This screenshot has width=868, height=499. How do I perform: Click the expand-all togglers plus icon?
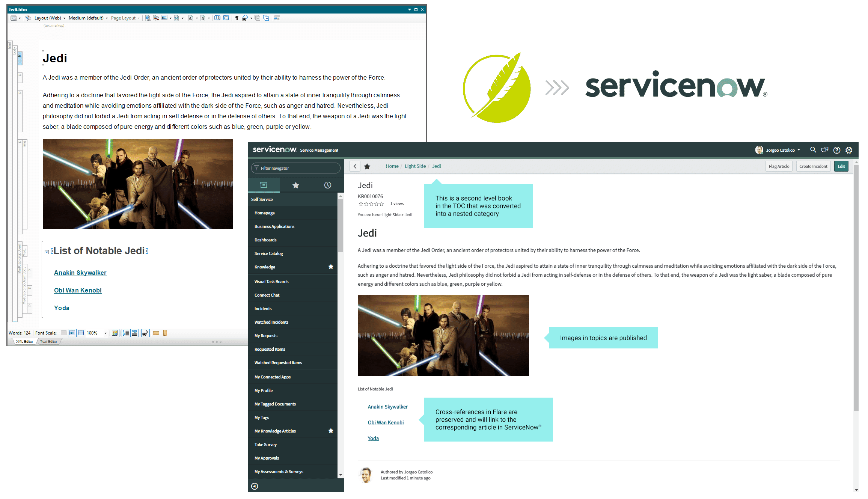(258, 18)
